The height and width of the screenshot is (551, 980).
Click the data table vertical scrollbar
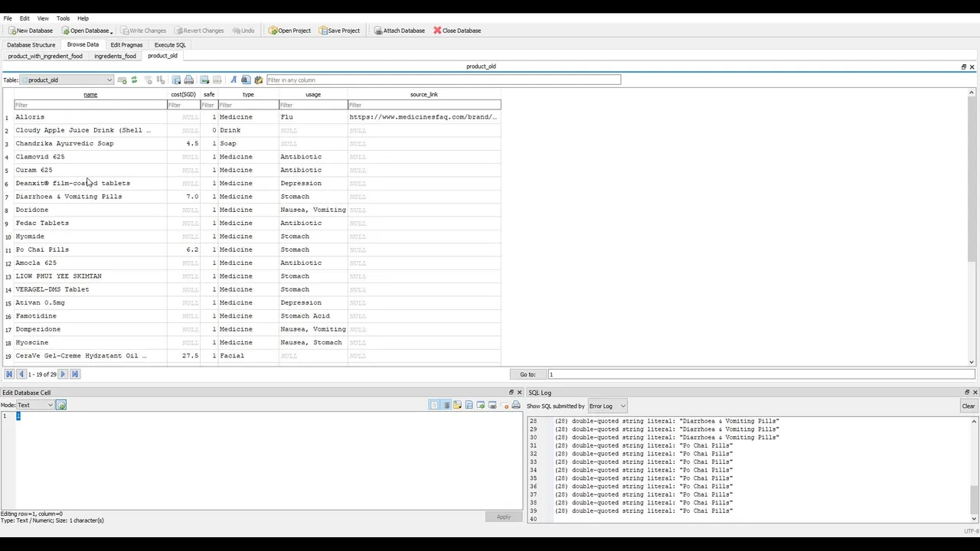click(x=972, y=227)
